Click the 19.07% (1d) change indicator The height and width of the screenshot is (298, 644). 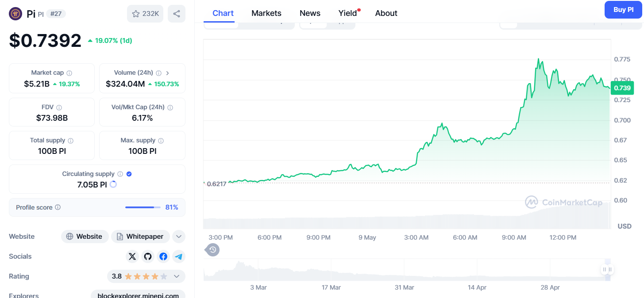[110, 41]
